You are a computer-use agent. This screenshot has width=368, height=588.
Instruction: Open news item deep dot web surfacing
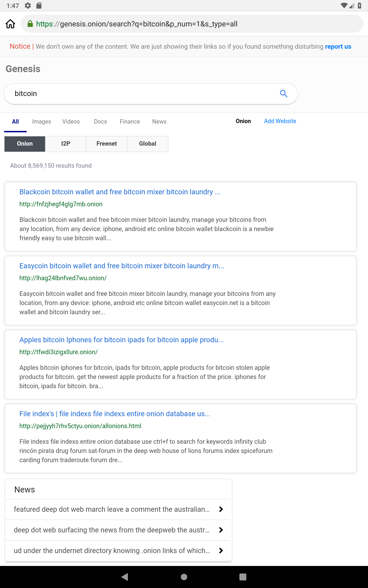pos(112,530)
